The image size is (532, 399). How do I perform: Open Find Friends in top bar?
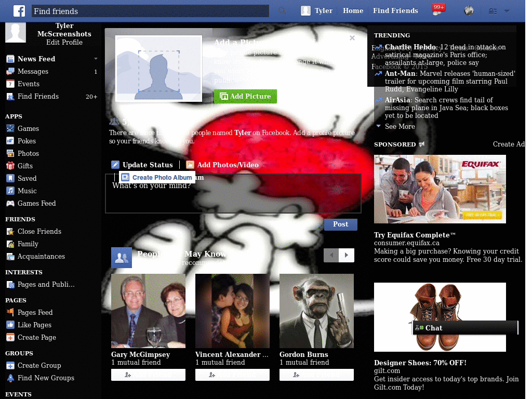395,10
